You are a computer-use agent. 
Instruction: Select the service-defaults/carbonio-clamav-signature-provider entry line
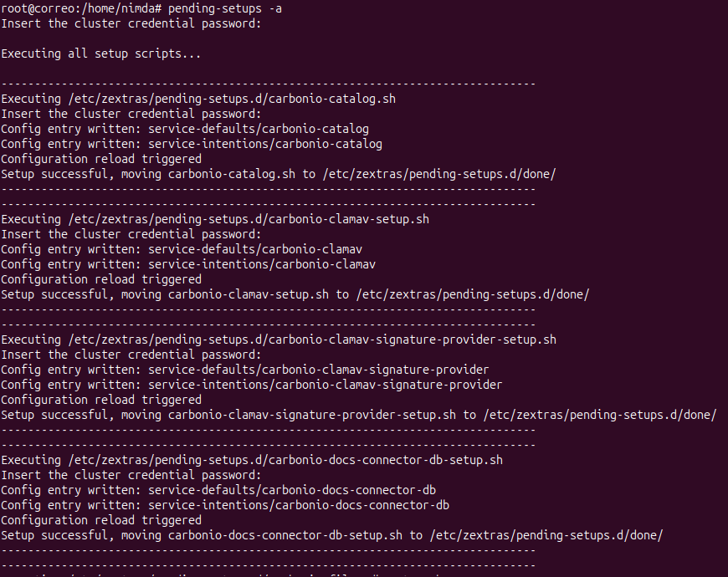tap(244, 370)
